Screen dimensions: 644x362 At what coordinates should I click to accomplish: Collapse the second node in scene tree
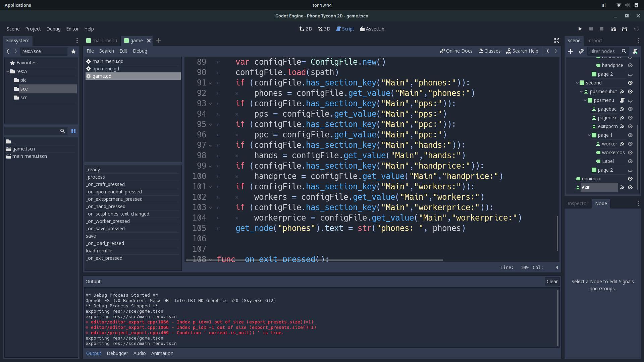point(577,83)
